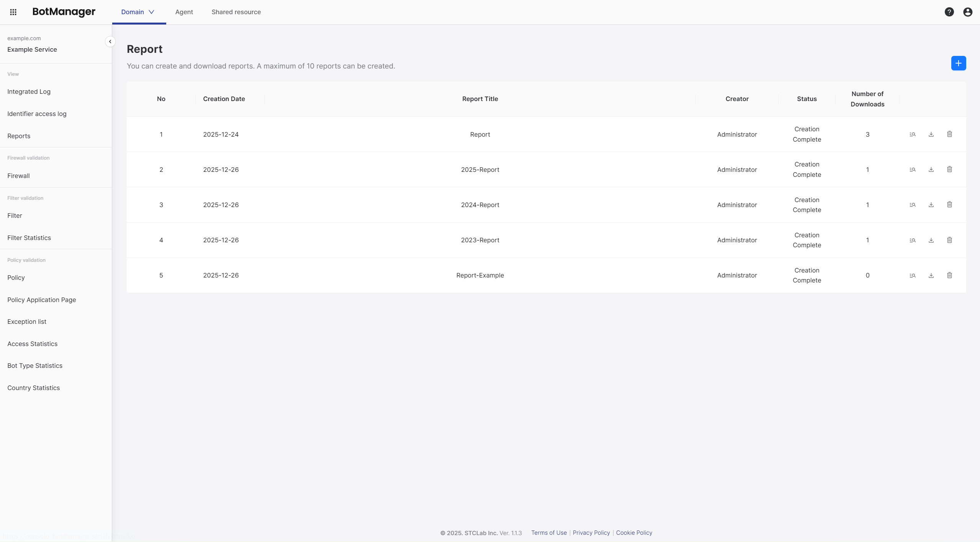Expand details for Report-Example
Screen dimensions: 980x542
click(913, 275)
